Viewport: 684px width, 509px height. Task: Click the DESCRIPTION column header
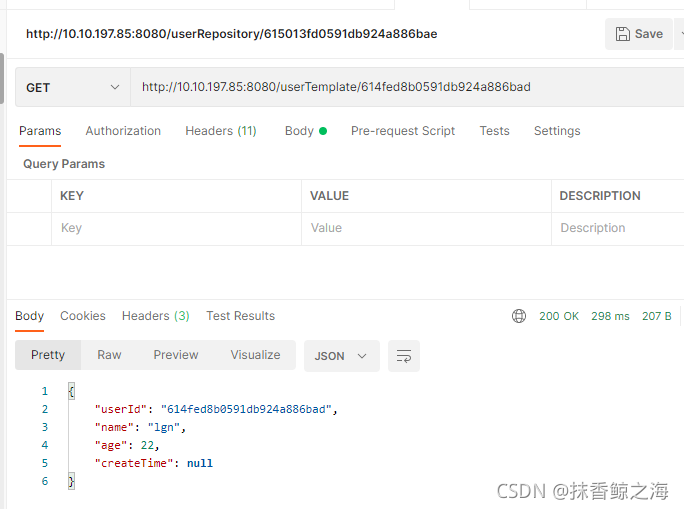pyautogui.click(x=600, y=196)
